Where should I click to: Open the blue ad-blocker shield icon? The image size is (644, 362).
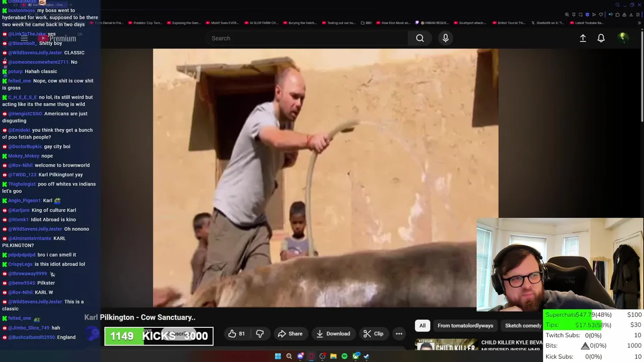587,15
